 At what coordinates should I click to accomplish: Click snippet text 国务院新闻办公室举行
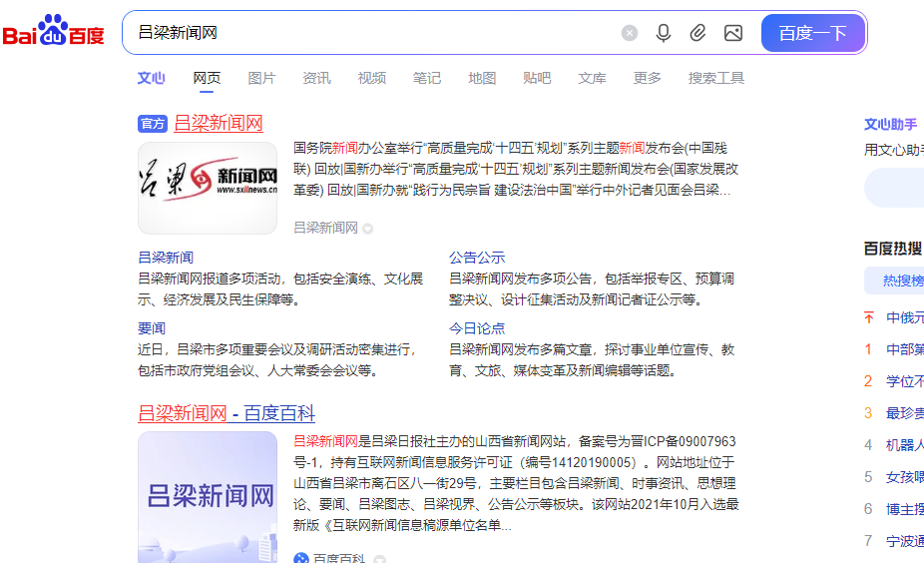358,148
